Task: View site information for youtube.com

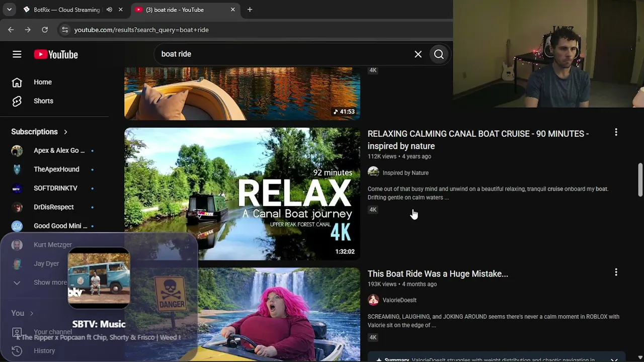Action: 64,30
